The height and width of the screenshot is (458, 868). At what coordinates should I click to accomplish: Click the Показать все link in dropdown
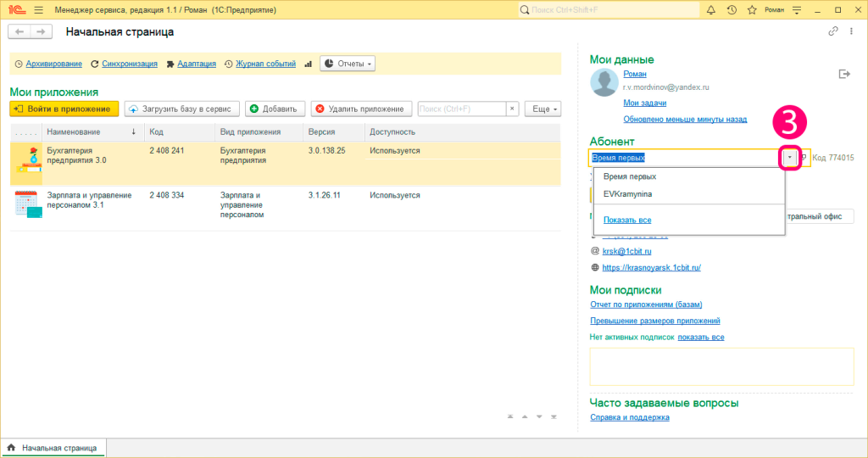point(627,220)
